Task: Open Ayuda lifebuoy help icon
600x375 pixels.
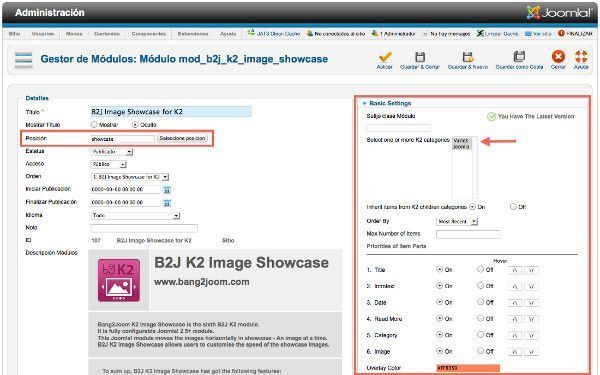Action: [x=581, y=57]
